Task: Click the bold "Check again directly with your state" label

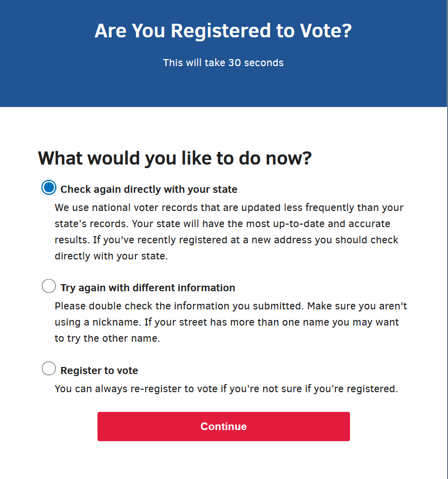Action: point(148,189)
